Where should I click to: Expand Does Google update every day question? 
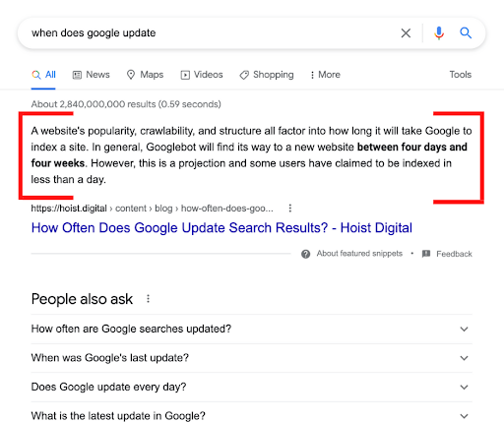(x=252, y=387)
